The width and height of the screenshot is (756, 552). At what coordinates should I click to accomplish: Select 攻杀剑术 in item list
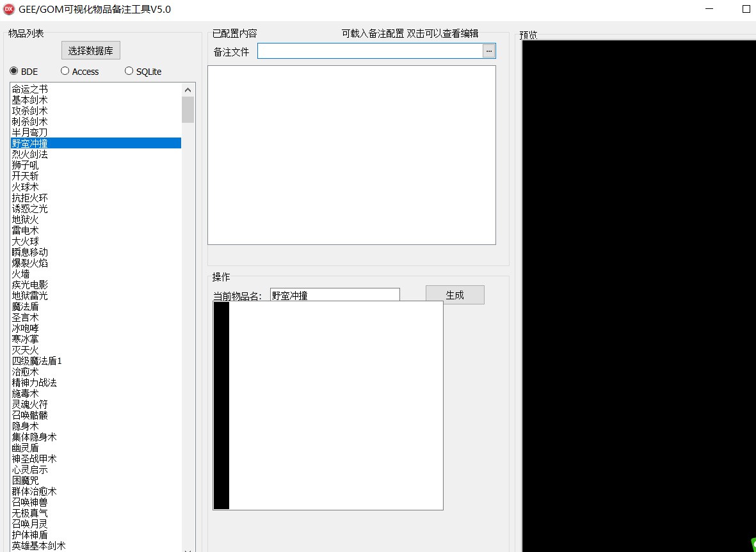96,111
